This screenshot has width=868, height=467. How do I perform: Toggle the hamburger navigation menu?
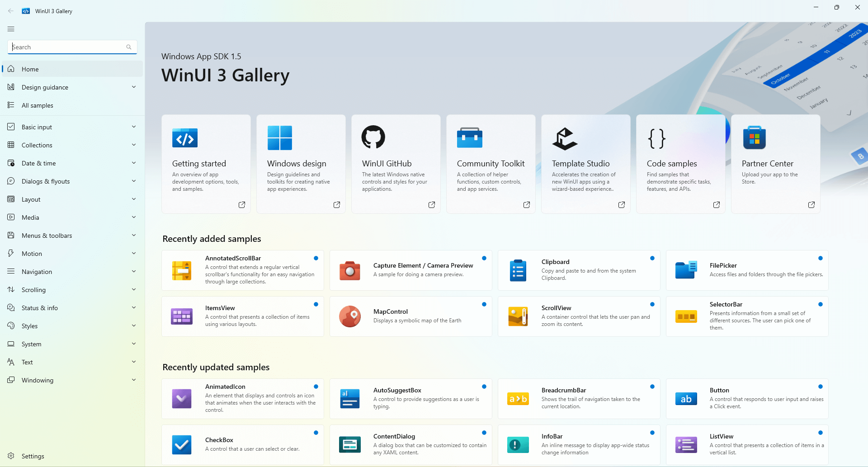pyautogui.click(x=11, y=29)
